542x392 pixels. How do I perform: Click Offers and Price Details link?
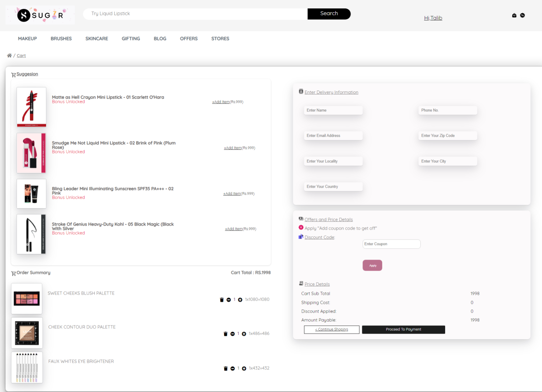(x=328, y=219)
